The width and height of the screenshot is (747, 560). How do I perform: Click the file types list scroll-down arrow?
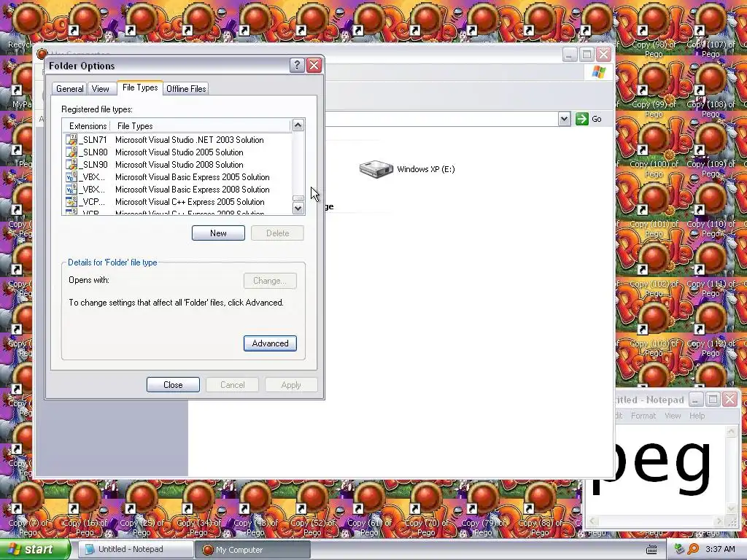tap(298, 208)
